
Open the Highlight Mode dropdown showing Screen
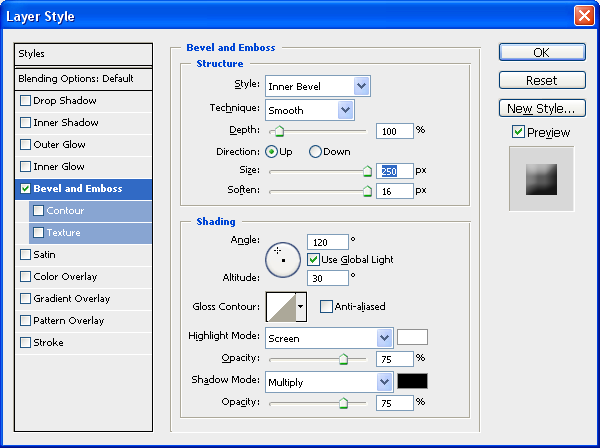click(329, 338)
